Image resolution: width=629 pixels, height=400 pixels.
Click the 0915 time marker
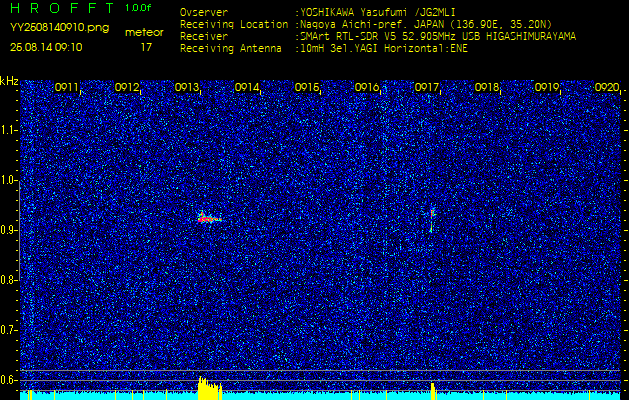pyautogui.click(x=306, y=87)
